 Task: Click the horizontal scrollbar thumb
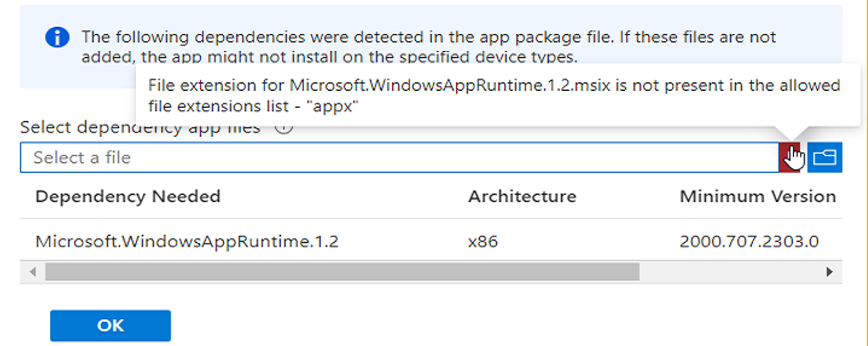click(342, 272)
